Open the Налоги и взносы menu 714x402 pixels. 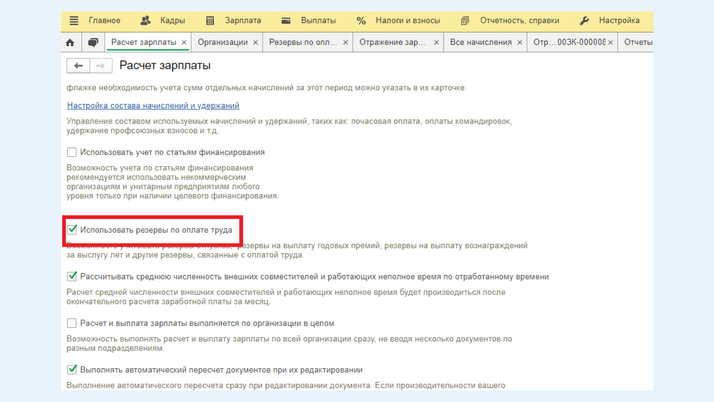(x=408, y=20)
